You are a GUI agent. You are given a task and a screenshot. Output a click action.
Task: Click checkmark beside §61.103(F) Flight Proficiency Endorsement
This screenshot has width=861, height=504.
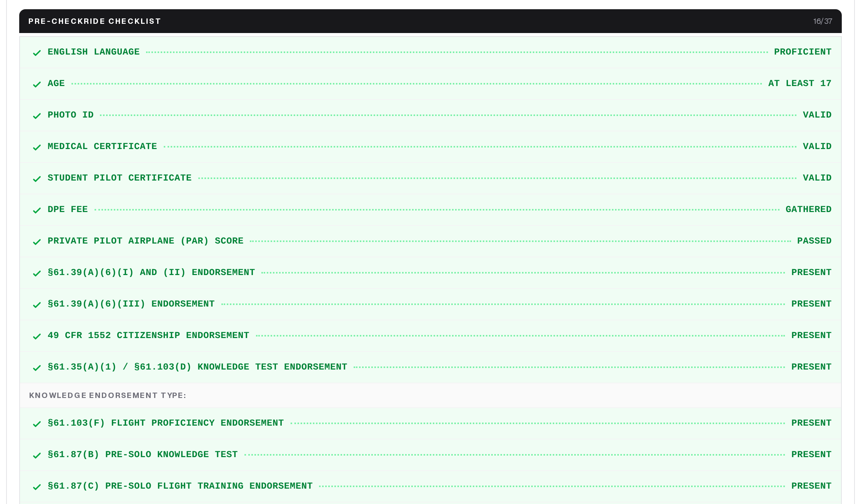[x=37, y=424]
